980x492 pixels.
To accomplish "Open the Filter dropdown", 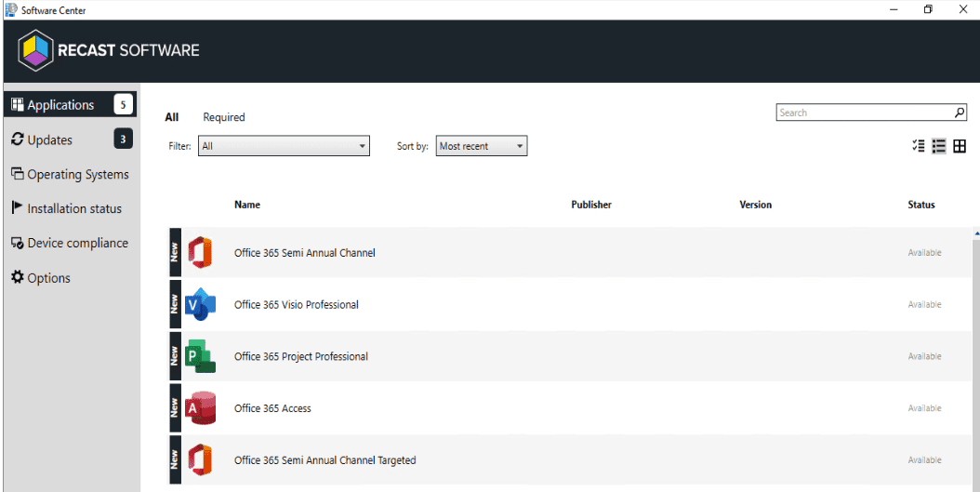I will pos(284,146).
